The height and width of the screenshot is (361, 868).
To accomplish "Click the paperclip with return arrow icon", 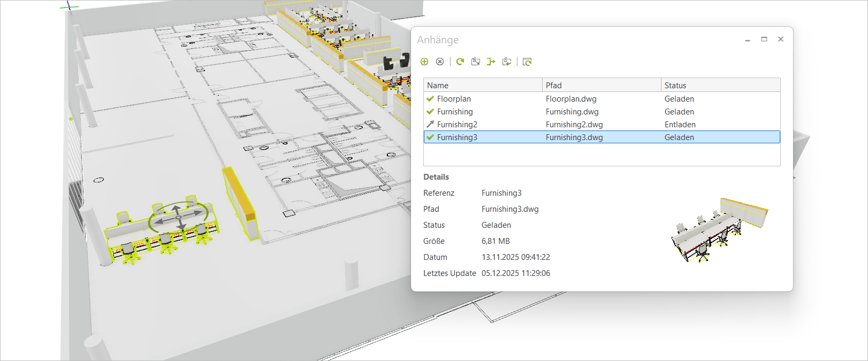I will 507,62.
